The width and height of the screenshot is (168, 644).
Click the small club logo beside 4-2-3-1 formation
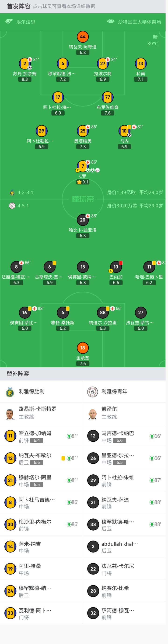point(12,193)
